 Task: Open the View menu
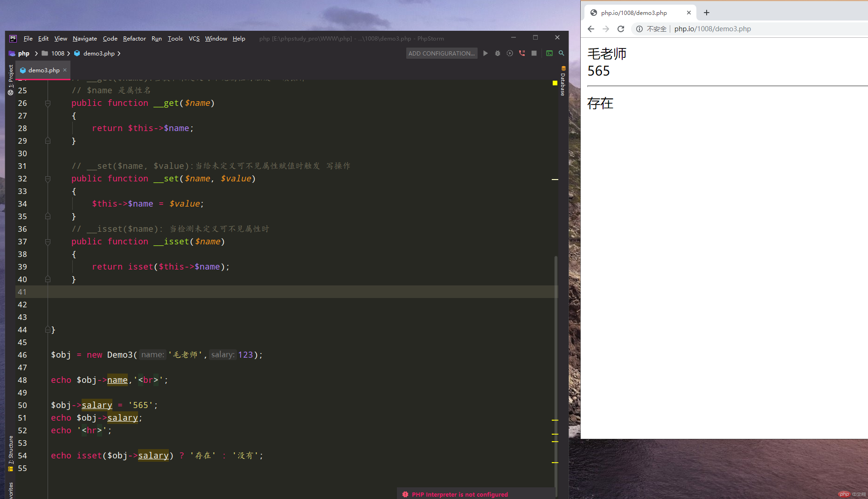[x=61, y=38]
